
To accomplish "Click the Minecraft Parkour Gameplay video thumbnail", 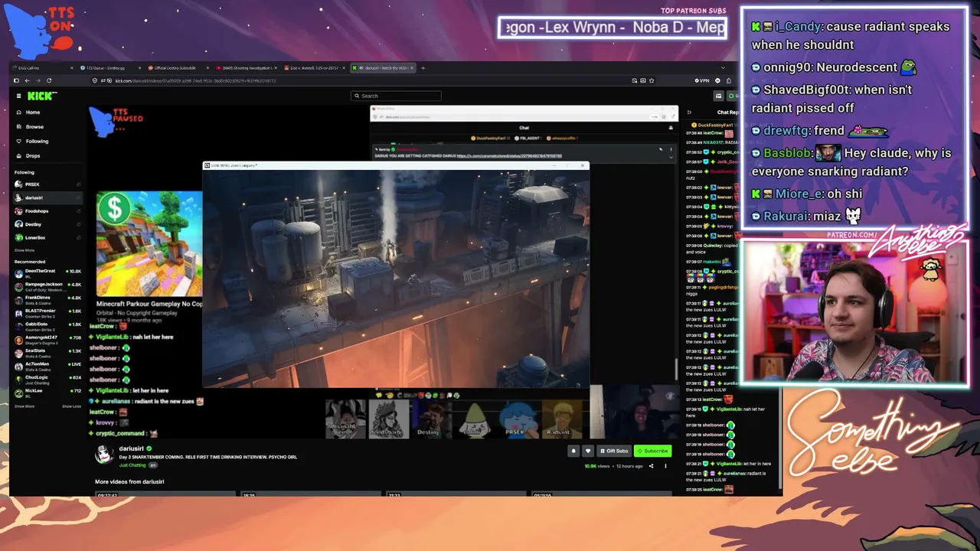I will click(x=149, y=243).
